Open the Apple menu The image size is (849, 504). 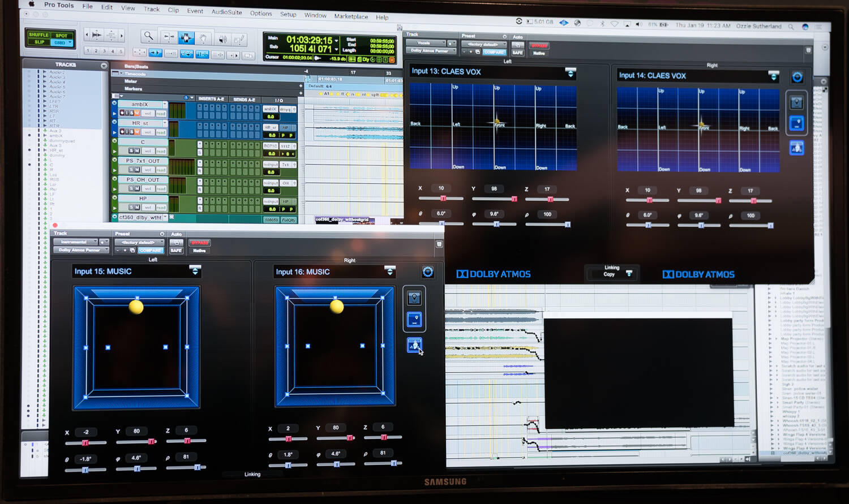pos(31,3)
